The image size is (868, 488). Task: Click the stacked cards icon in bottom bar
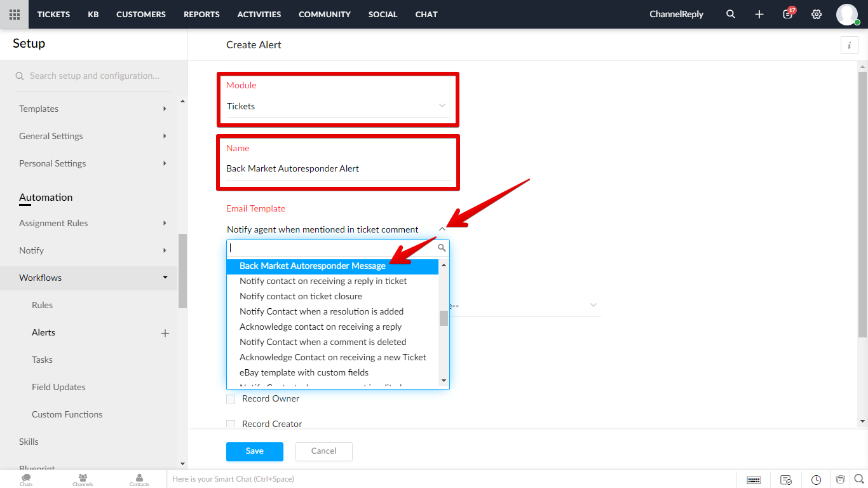840,480
